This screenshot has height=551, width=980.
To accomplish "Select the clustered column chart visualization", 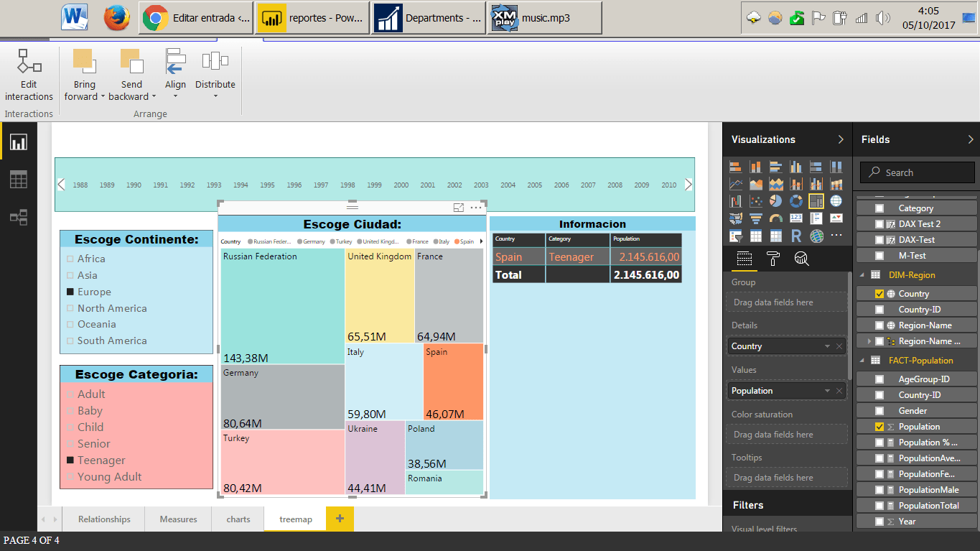I will click(x=796, y=167).
